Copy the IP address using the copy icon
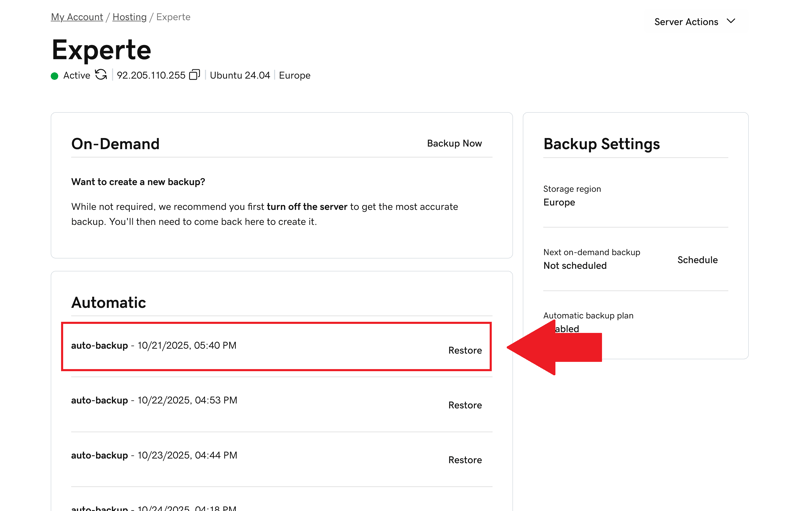Image resolution: width=800 pixels, height=511 pixels. [195, 75]
